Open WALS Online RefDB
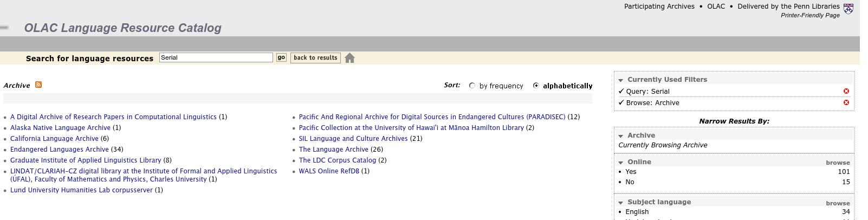This screenshot has height=220, width=868. coord(329,171)
